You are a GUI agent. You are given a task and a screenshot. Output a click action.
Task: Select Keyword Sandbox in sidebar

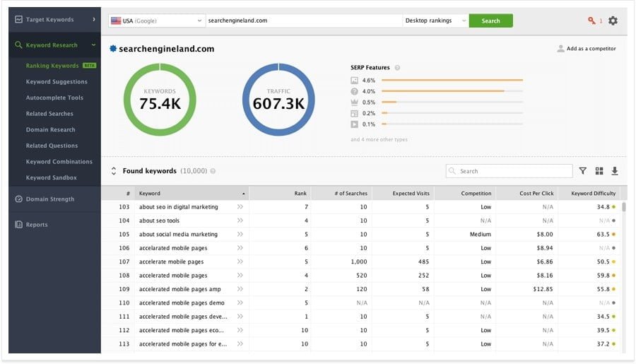pos(51,177)
